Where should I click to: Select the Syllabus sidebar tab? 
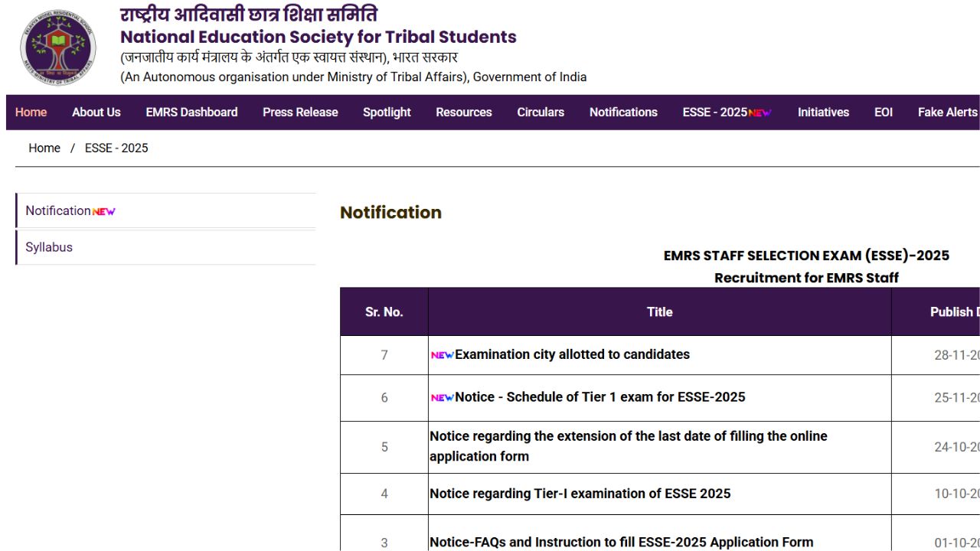[49, 247]
